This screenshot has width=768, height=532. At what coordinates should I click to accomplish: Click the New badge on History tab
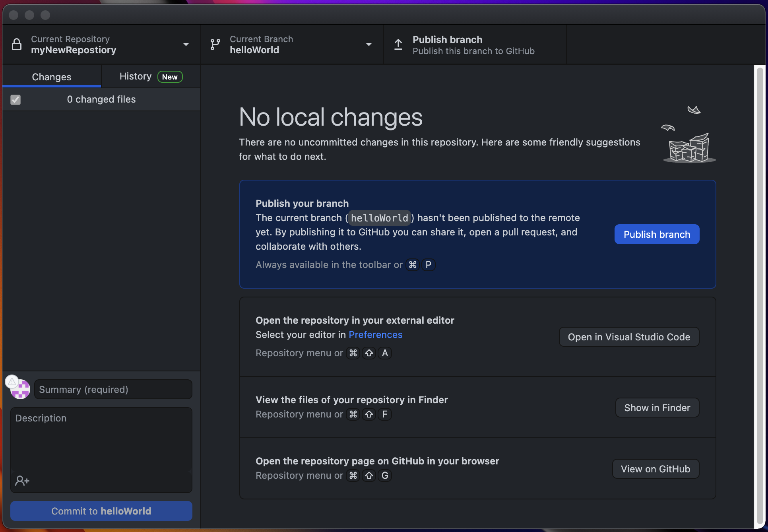coord(170,77)
